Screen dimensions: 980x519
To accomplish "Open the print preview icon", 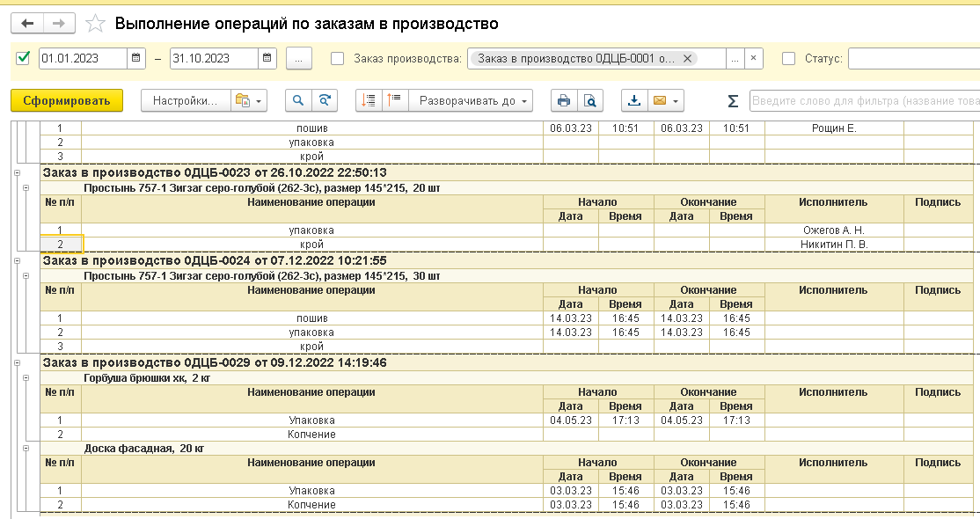I will click(589, 101).
